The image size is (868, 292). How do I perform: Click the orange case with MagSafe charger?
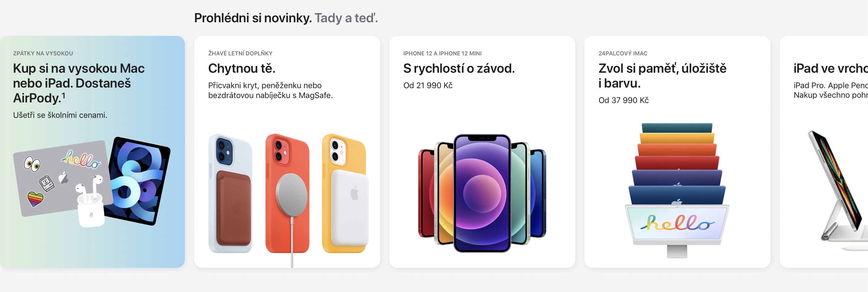click(287, 193)
